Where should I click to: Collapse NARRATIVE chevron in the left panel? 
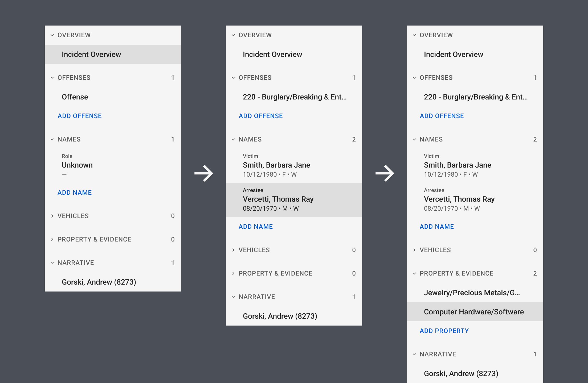(x=52, y=263)
